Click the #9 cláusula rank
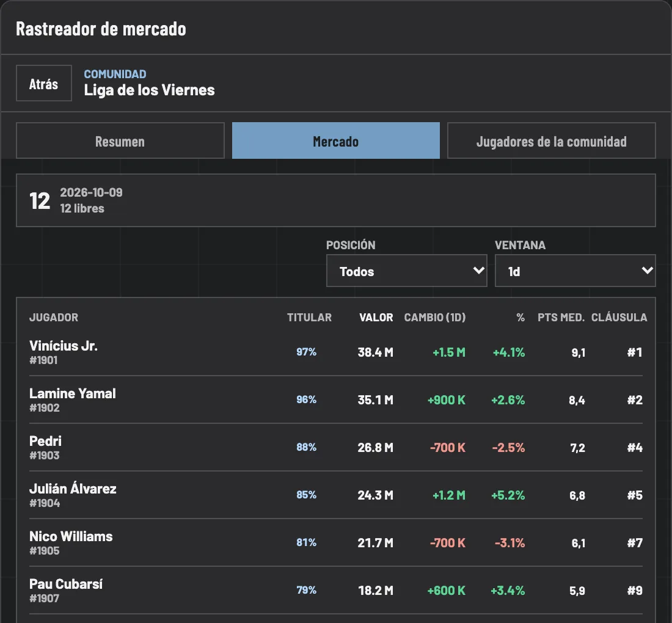 coord(635,590)
